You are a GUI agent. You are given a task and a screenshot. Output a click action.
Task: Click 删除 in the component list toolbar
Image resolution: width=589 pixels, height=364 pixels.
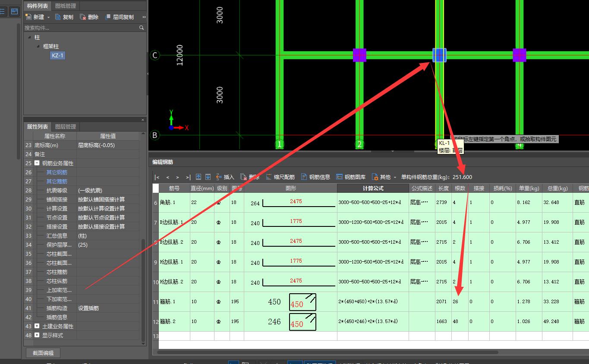point(89,17)
